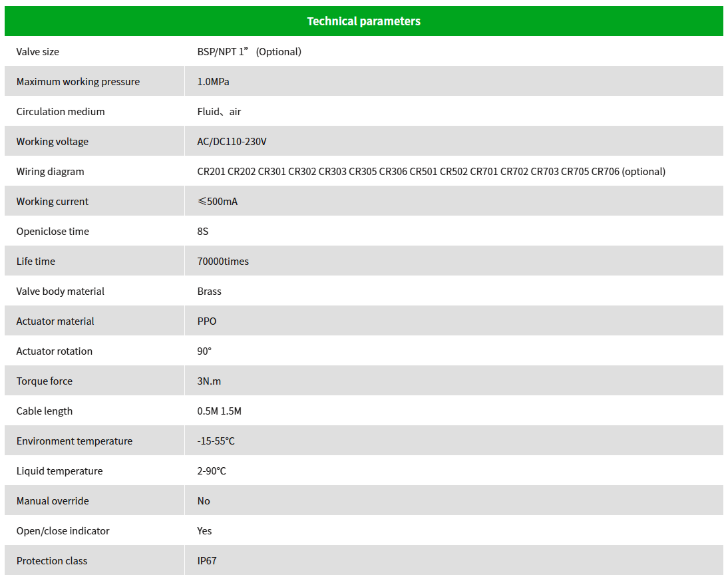Click the Actuator material label
The width and height of the screenshot is (728, 579).
click(x=55, y=321)
